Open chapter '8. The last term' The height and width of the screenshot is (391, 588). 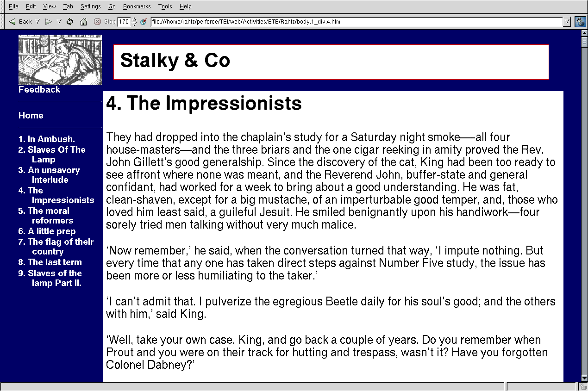coord(50,262)
